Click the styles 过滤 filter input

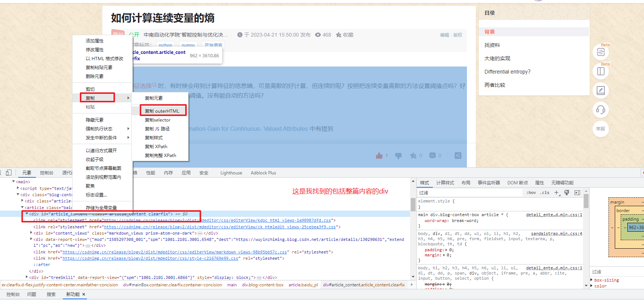(x=470, y=192)
